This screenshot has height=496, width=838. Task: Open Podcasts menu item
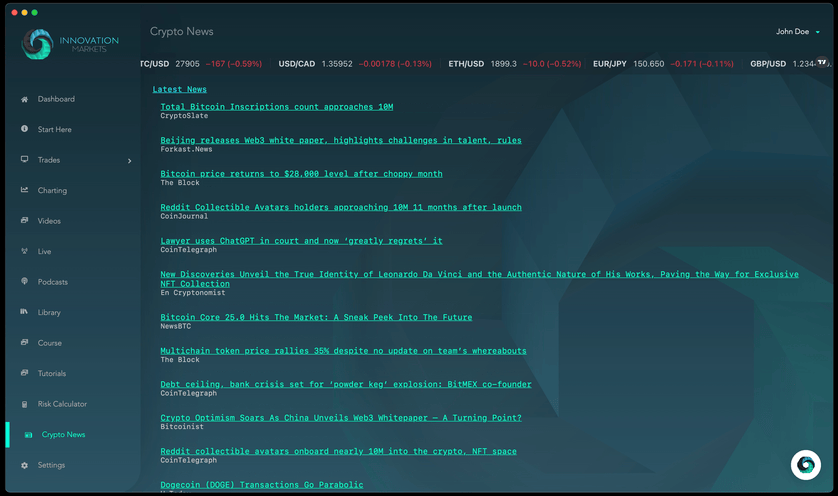point(53,282)
